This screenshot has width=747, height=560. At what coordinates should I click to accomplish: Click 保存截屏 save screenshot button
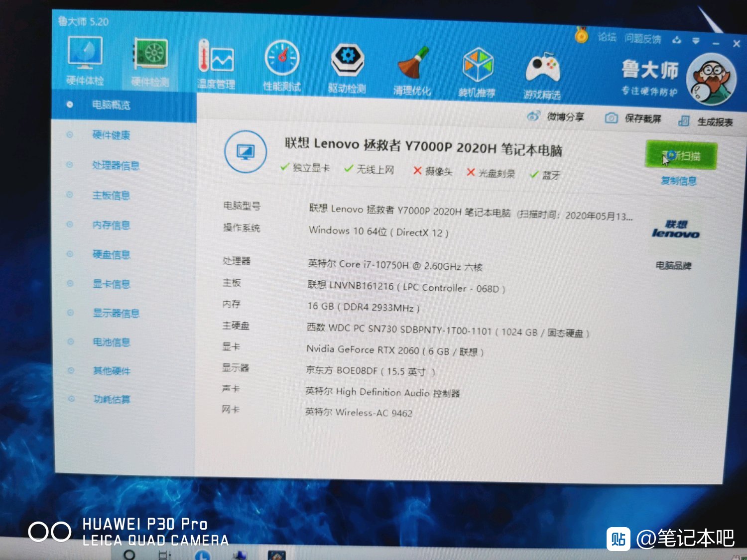(633, 118)
